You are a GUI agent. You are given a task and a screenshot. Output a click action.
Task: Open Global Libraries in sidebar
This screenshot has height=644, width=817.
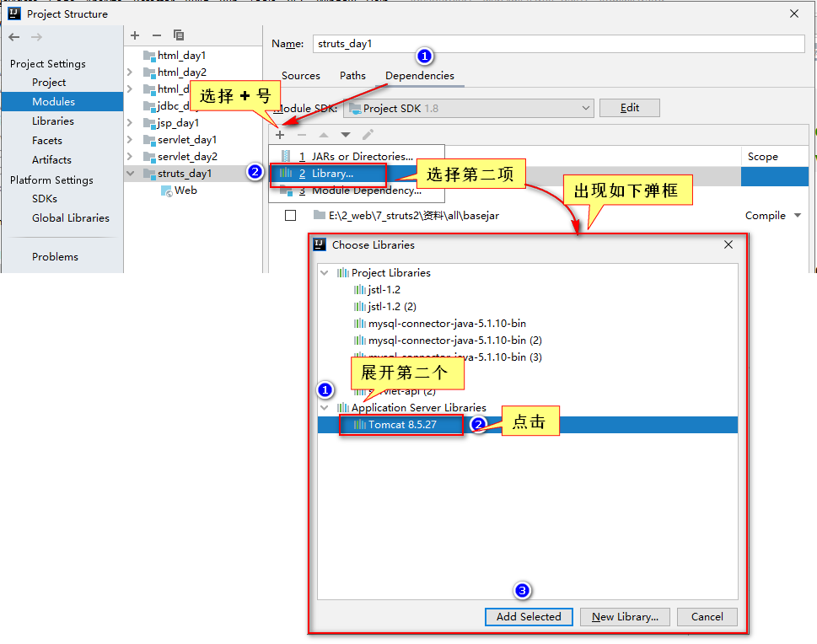click(70, 217)
